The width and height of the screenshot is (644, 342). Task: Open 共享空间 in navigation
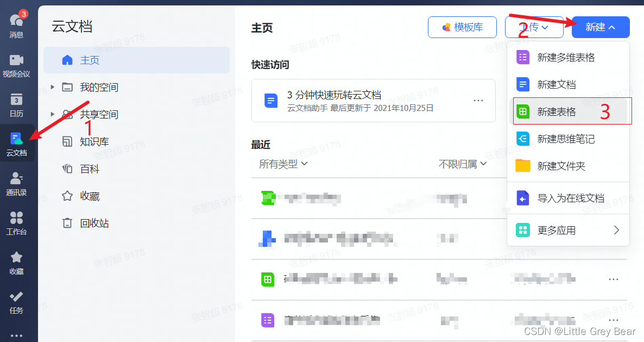coord(99,114)
